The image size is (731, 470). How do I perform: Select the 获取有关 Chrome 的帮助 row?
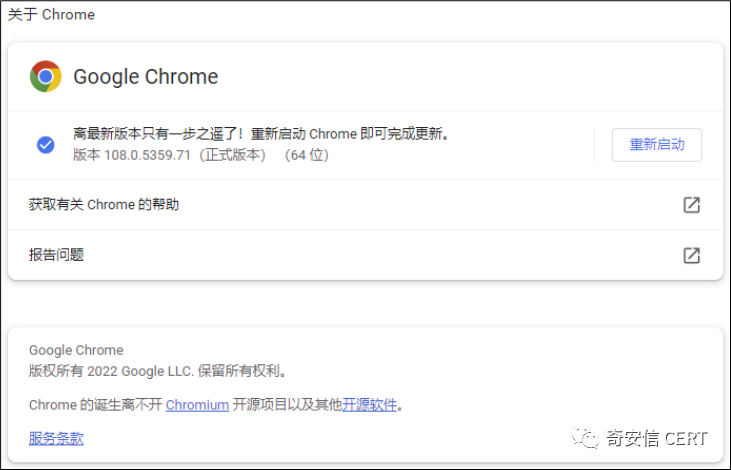click(365, 205)
